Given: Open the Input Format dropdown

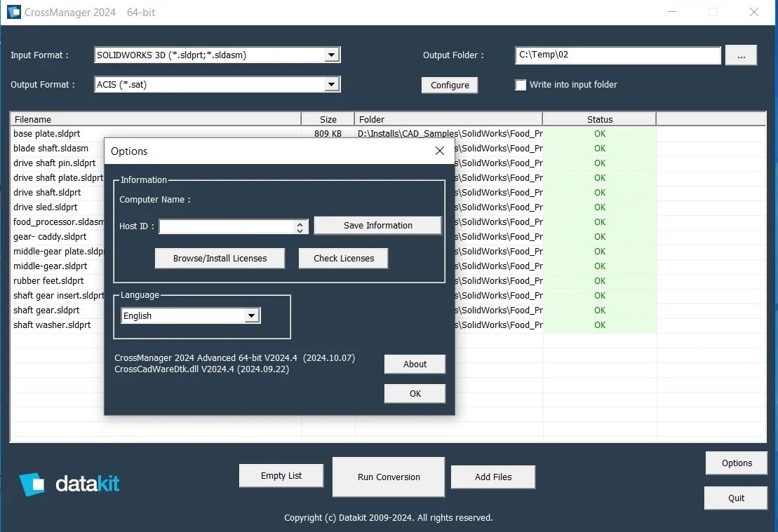Looking at the screenshot, I should pyautogui.click(x=331, y=55).
